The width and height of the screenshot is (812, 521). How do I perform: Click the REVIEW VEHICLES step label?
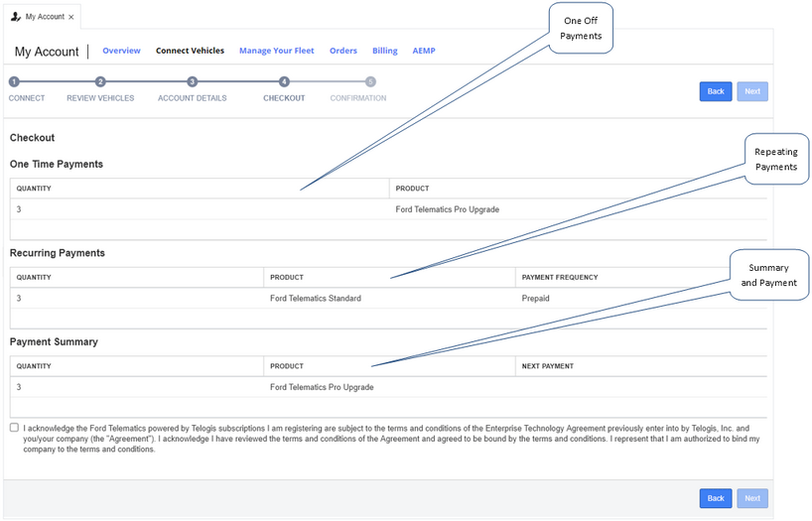click(x=100, y=98)
